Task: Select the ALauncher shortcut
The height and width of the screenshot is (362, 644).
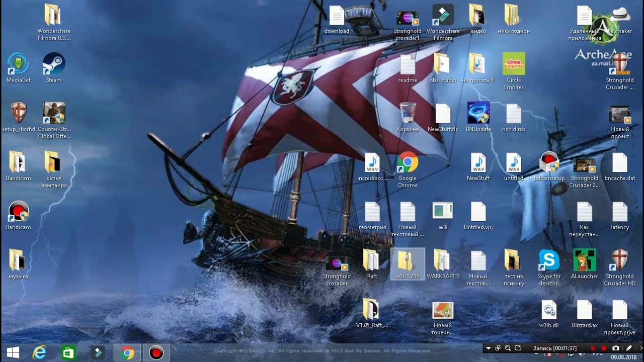Action: (584, 264)
